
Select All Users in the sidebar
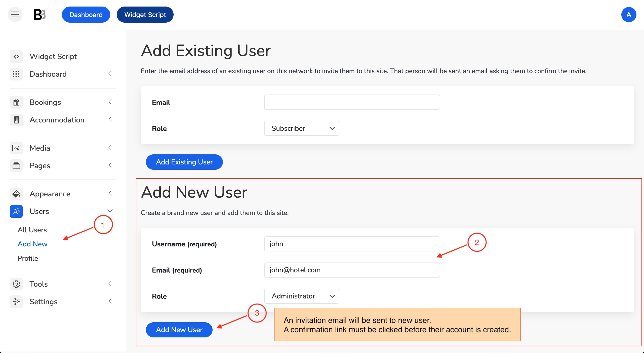(32, 230)
